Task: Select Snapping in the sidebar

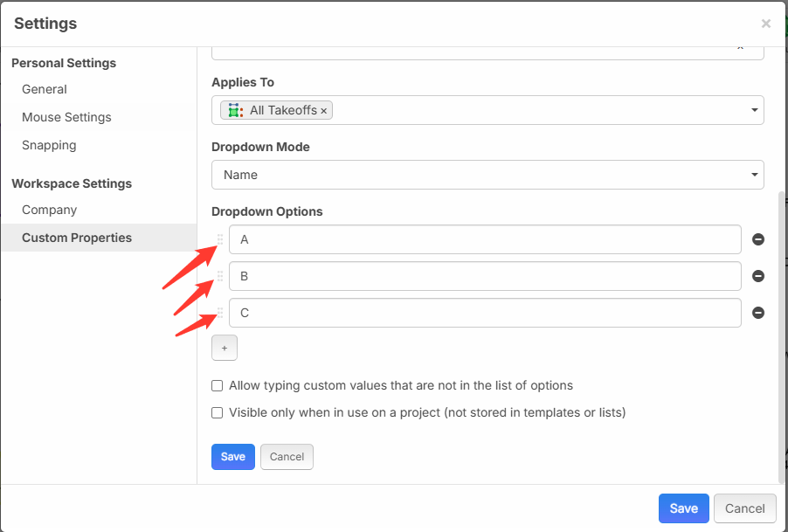Action: 49,145
